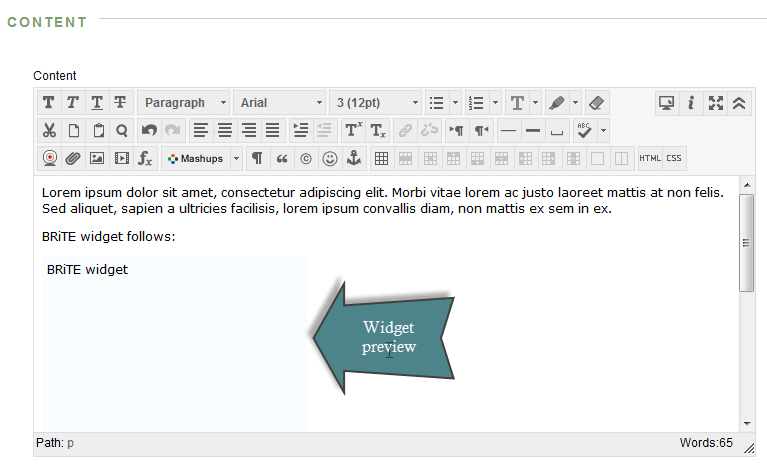The width and height of the screenshot is (767, 471).
Task: Insert a bullet list
Action: point(436,103)
